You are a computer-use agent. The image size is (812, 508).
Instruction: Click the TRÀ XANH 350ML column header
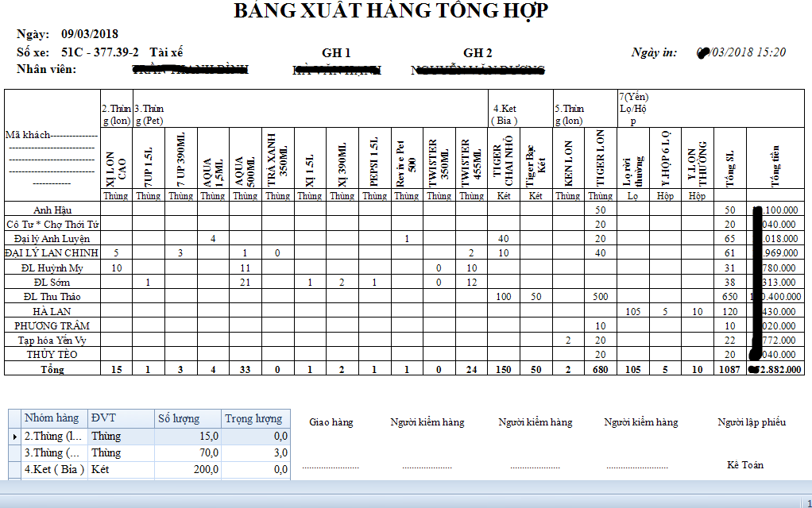(277, 160)
